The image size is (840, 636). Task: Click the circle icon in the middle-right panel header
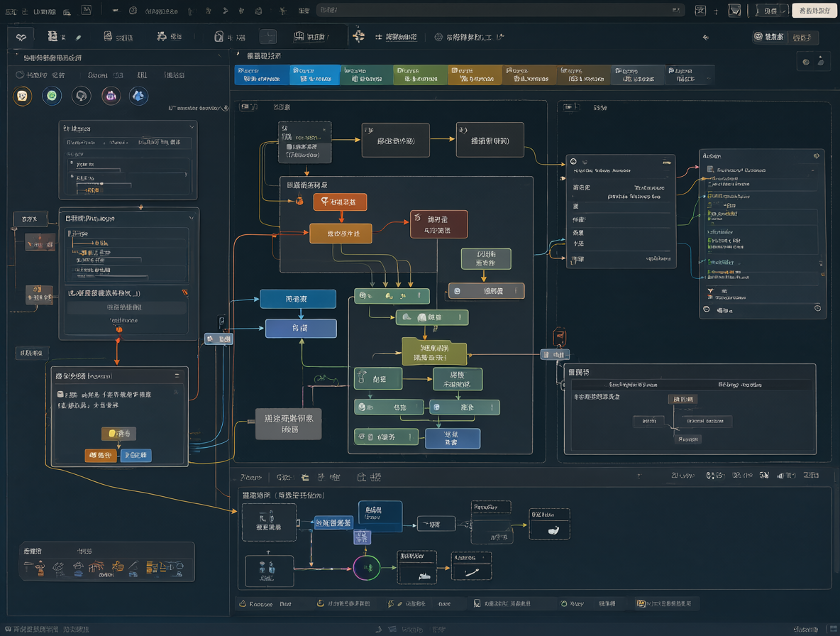[x=573, y=161]
